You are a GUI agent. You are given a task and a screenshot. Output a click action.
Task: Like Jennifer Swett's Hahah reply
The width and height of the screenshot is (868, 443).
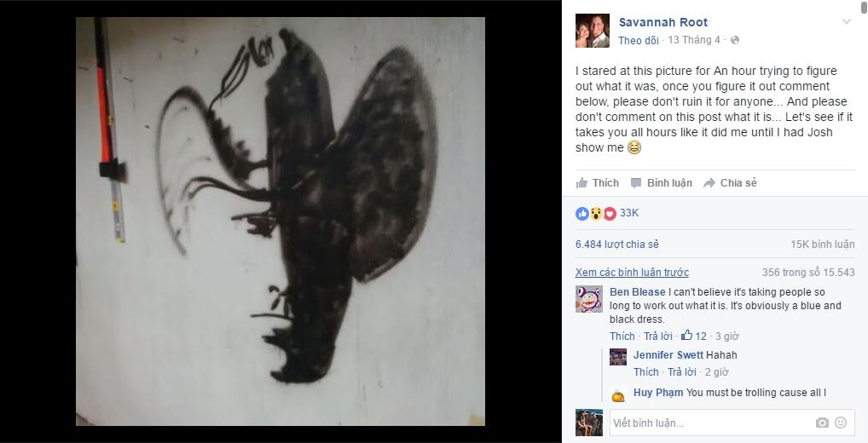(646, 372)
